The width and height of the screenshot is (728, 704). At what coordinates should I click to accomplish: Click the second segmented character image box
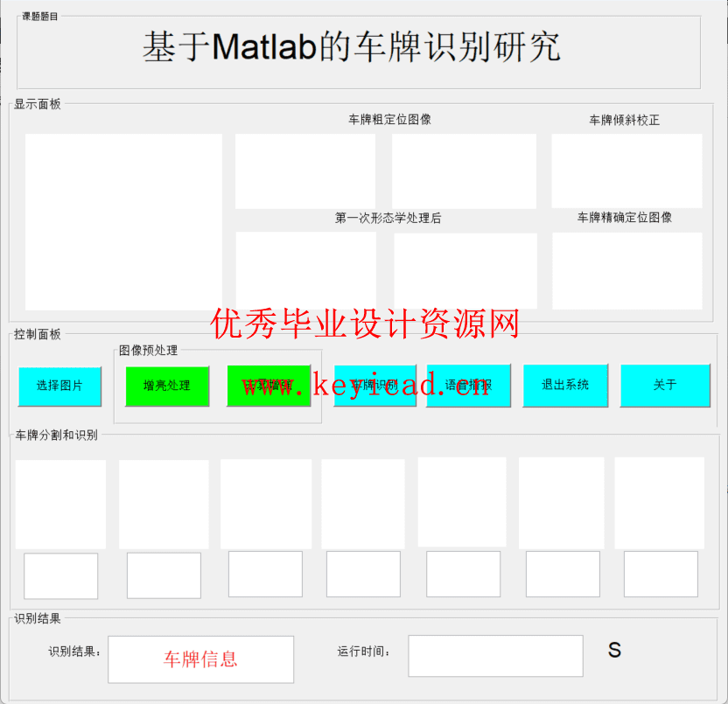coord(164,505)
